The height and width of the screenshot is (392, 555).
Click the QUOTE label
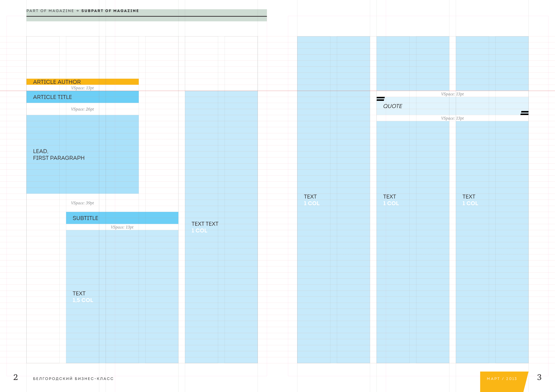pos(392,106)
